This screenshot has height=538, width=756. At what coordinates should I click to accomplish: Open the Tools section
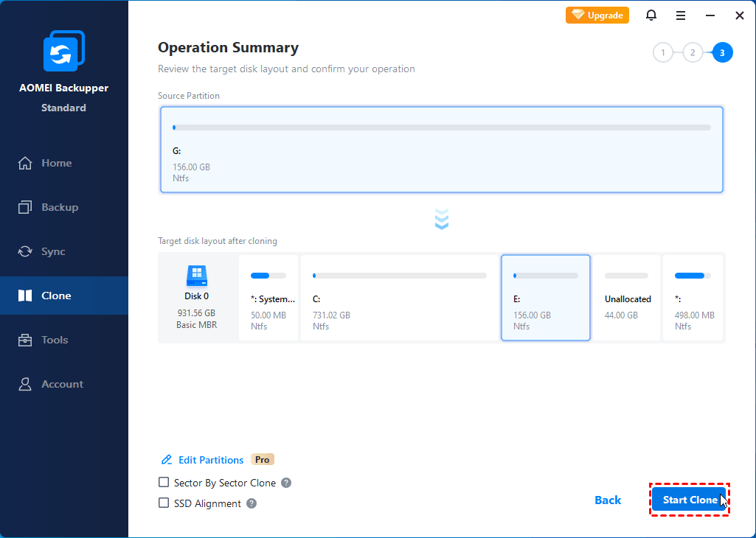(64, 340)
